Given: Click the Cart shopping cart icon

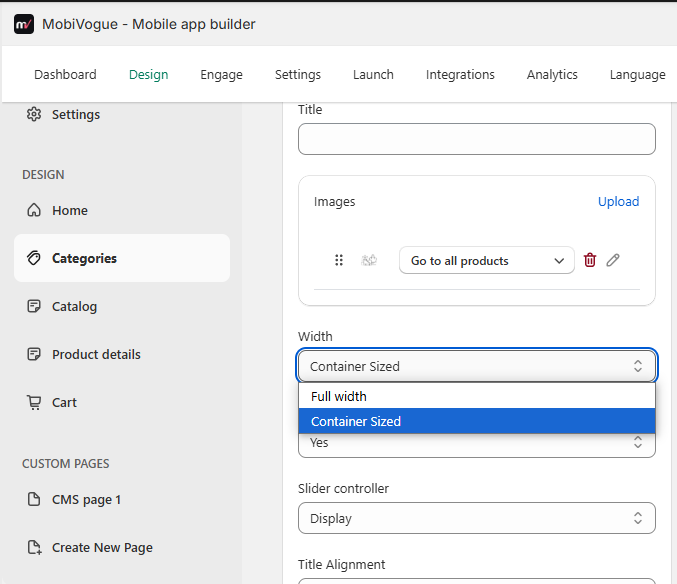Looking at the screenshot, I should 34,402.
